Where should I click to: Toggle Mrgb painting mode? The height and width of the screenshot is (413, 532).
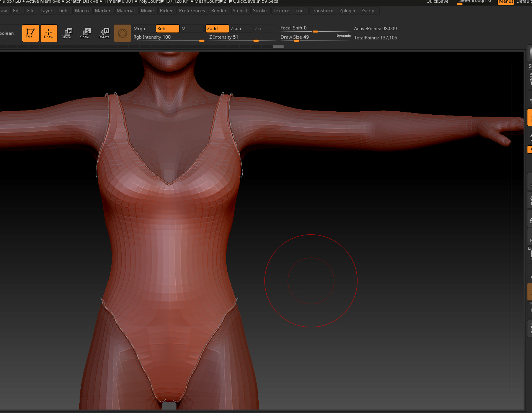(143, 29)
